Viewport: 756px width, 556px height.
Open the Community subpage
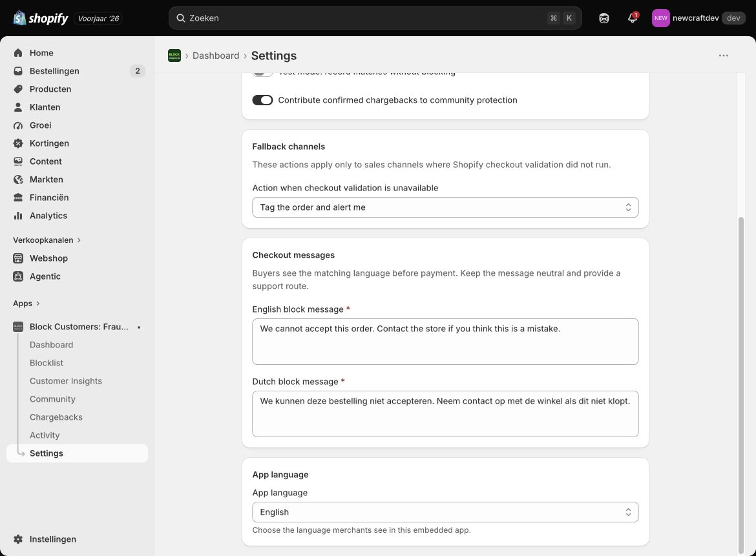pyautogui.click(x=52, y=399)
